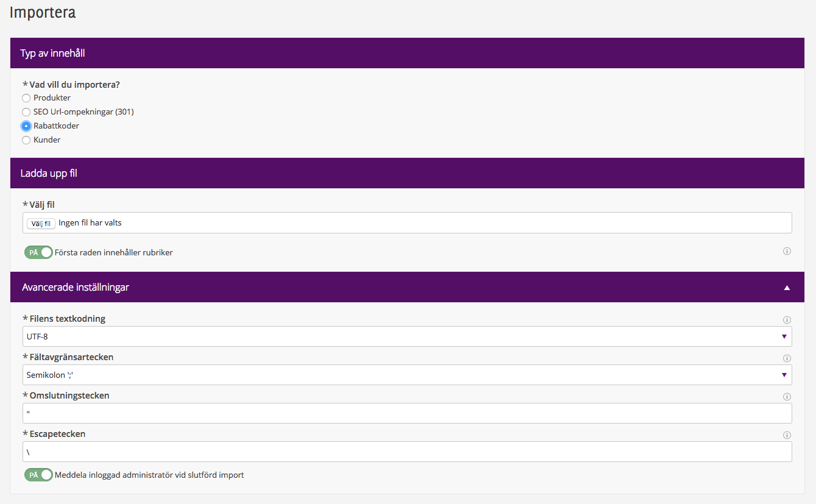Open info icon for Filens textkodning
The image size is (816, 504).
787,320
